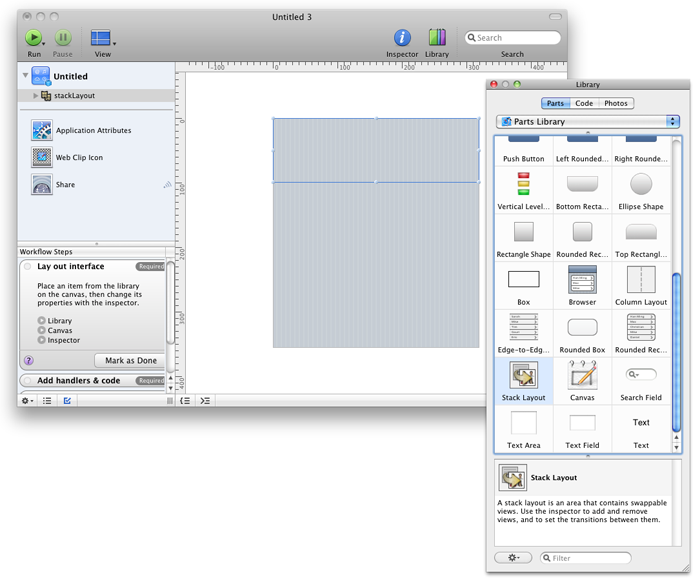Image resolution: width=700 pixels, height=586 pixels.
Task: Click the Library Filter search field
Action: pyautogui.click(x=586, y=557)
